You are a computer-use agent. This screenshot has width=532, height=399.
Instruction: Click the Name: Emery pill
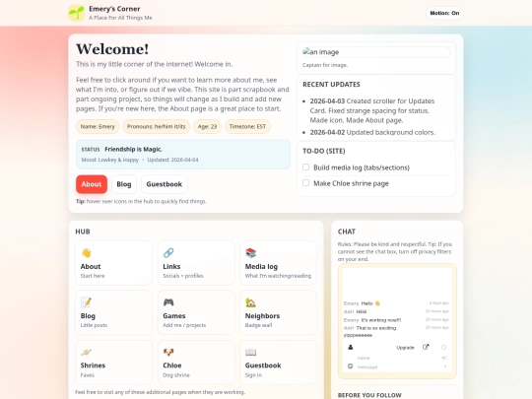coord(98,126)
